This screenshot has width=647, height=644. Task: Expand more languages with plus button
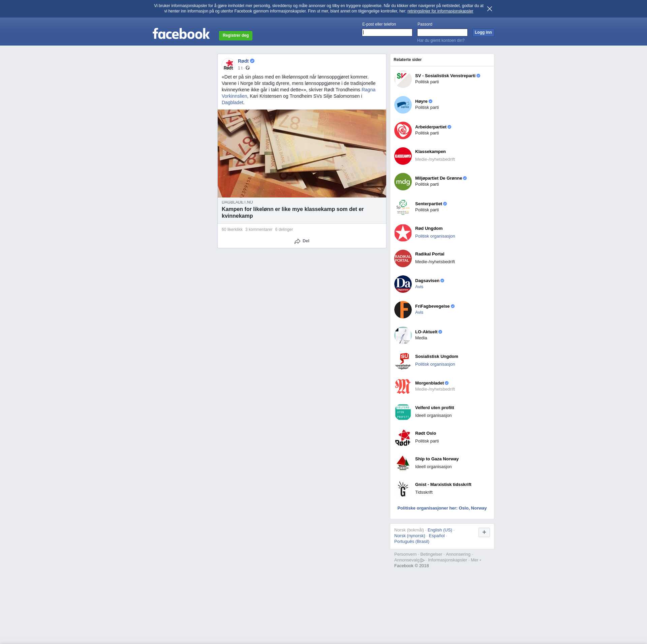pos(484,532)
